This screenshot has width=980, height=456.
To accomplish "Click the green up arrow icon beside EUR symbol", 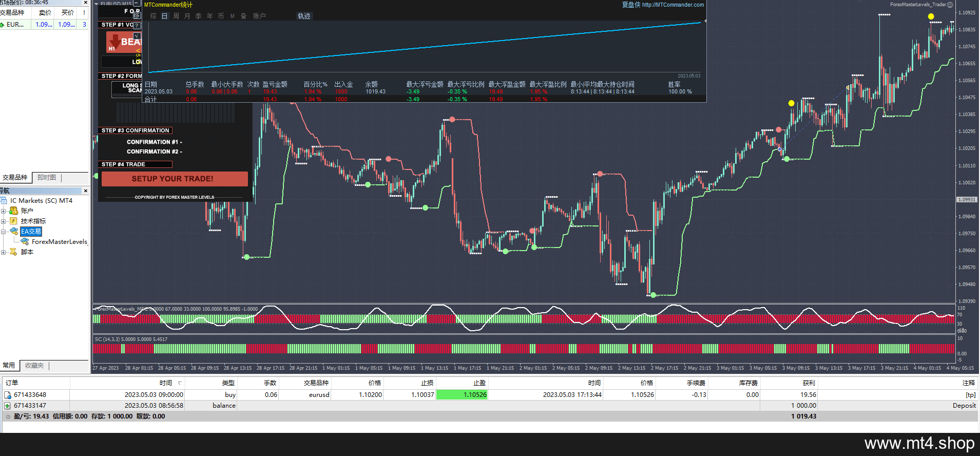I will click(x=2, y=25).
